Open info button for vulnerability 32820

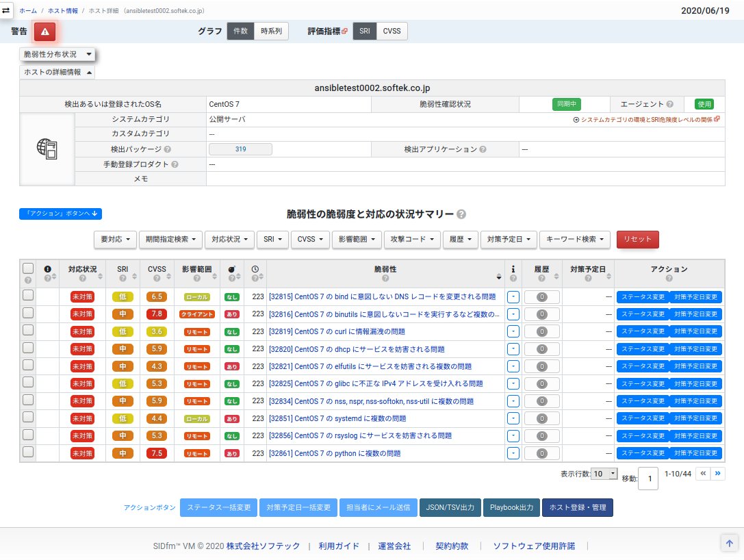point(513,349)
